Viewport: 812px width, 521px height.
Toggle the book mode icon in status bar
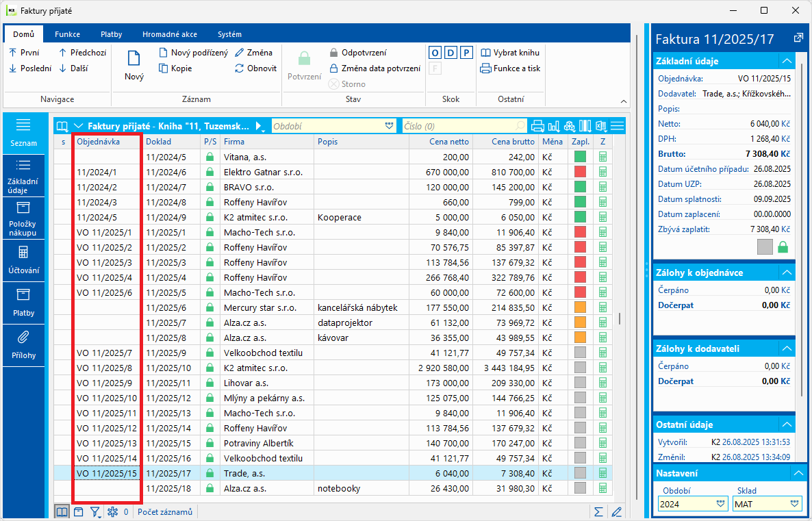point(62,511)
